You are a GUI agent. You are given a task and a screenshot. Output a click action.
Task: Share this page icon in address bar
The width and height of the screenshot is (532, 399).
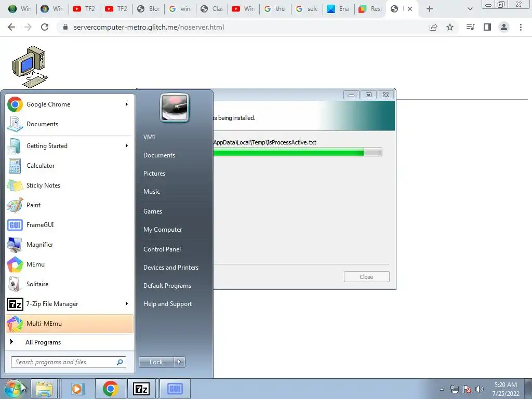(x=433, y=27)
